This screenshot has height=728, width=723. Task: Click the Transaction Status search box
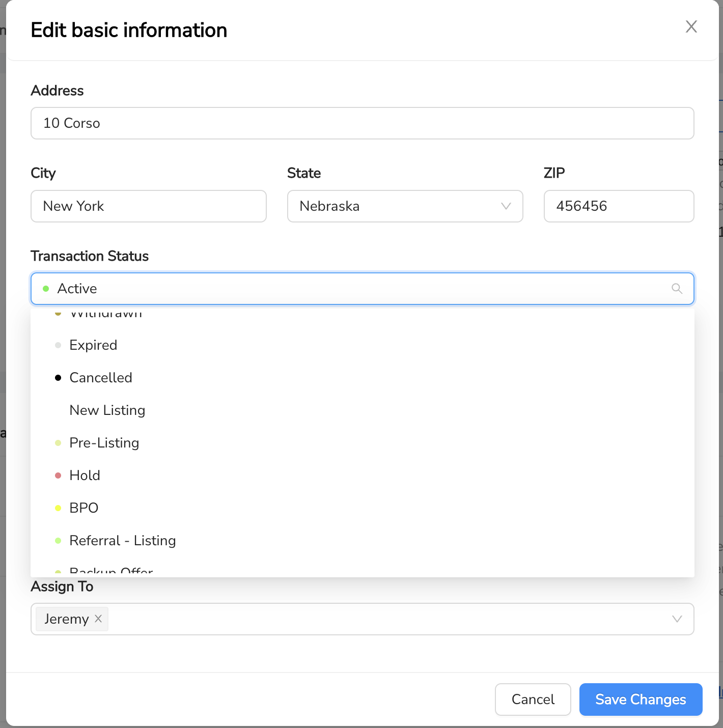363,289
